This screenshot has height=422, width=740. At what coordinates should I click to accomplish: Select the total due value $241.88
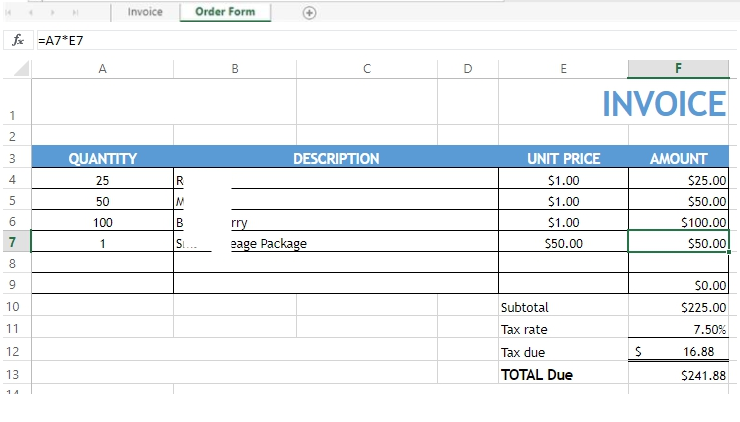(679, 374)
